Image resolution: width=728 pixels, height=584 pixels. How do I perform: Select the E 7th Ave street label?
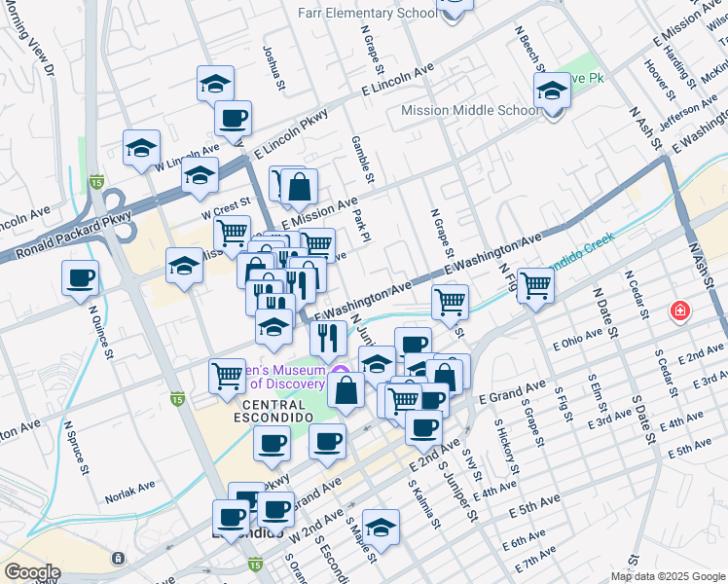coord(535,559)
